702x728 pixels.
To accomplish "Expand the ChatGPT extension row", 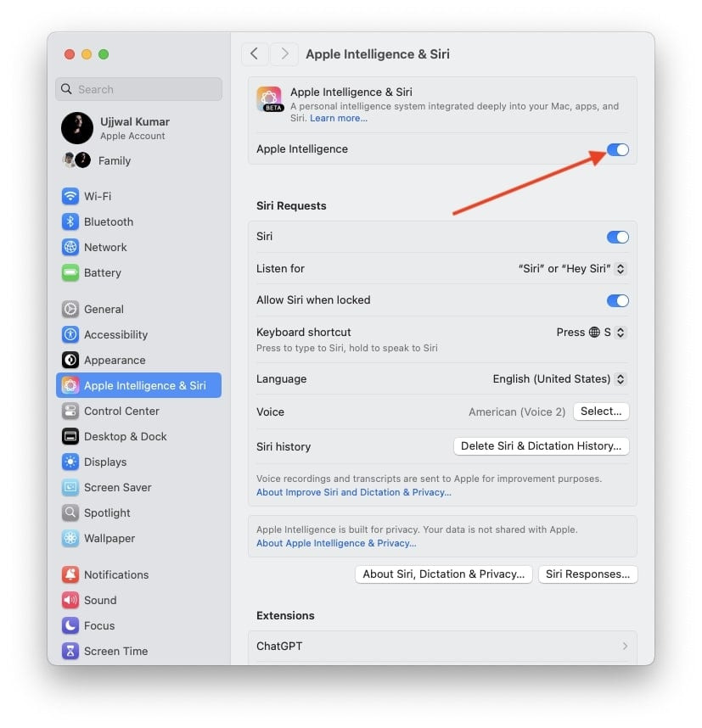I will [x=442, y=647].
